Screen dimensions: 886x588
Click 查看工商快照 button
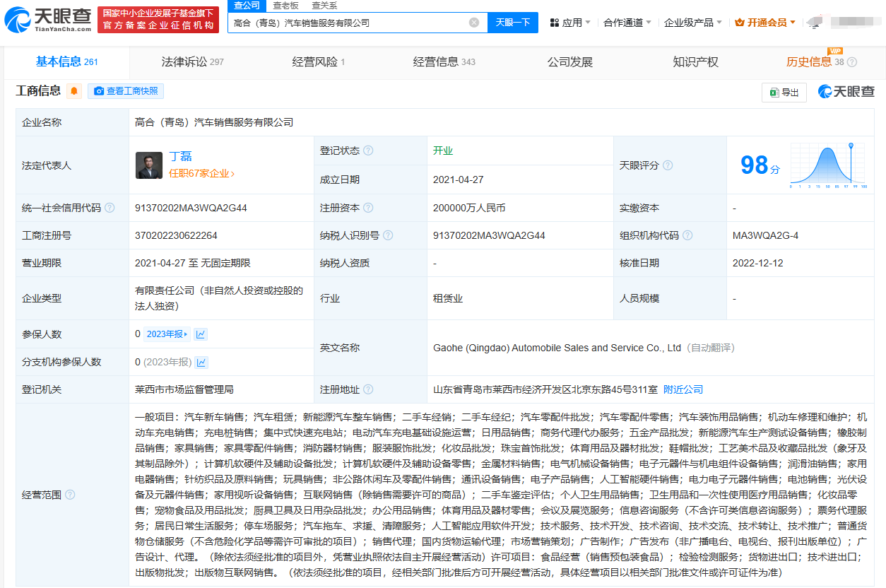(126, 91)
